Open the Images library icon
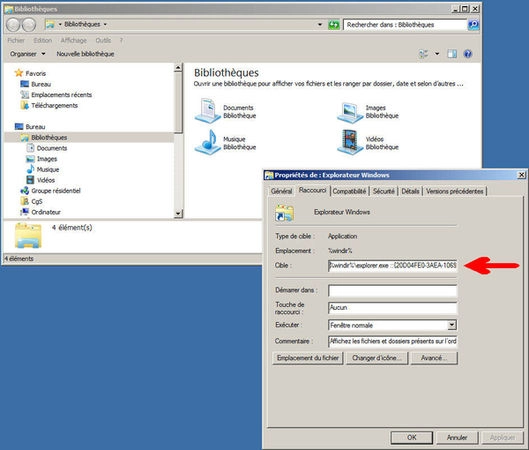The height and width of the screenshot is (450, 529). tap(349, 112)
